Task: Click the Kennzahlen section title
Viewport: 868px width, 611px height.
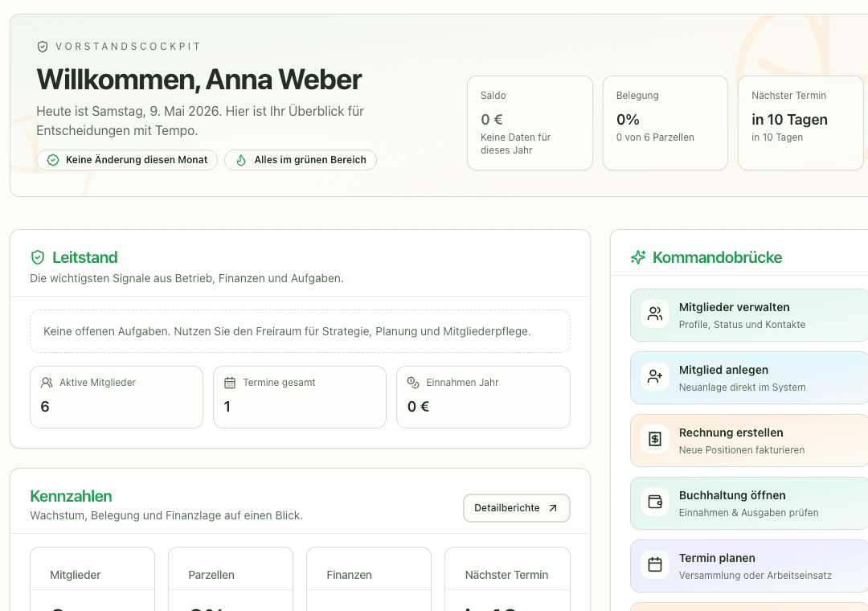Action: click(x=71, y=496)
